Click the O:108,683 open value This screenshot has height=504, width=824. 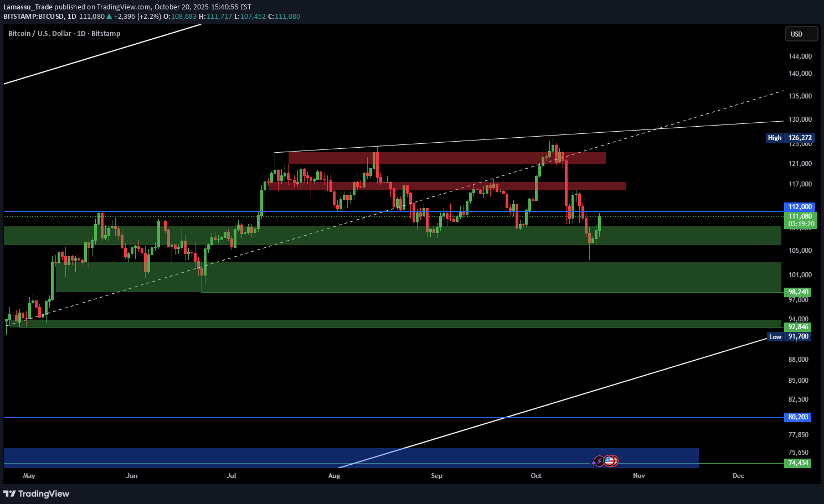click(x=181, y=17)
